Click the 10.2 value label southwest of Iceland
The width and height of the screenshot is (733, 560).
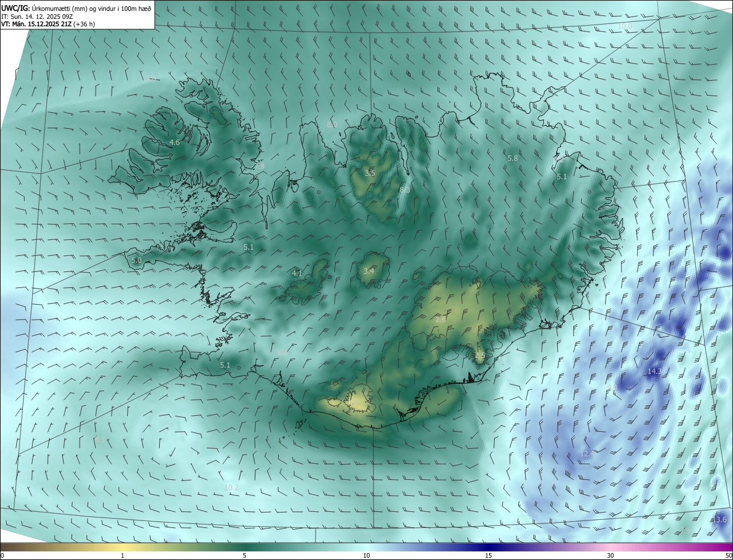click(x=231, y=487)
